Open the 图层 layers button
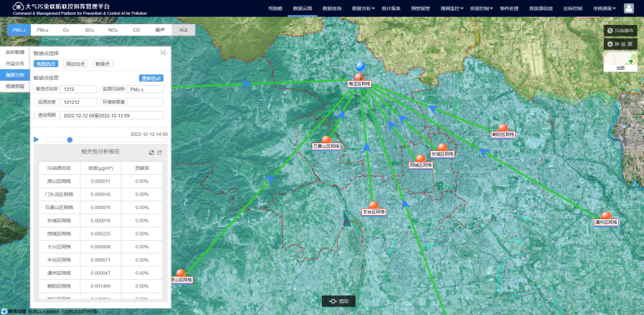The width and height of the screenshot is (644, 315). (339, 301)
